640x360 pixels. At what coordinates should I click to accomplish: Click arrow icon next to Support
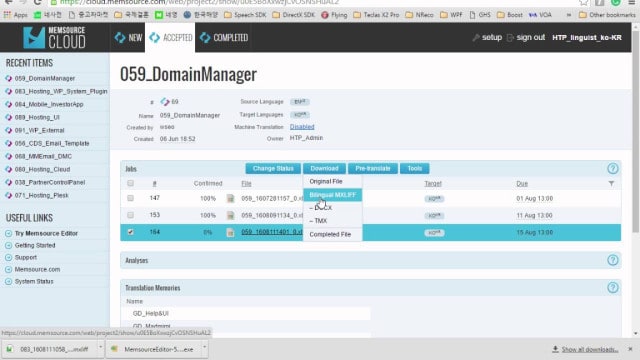coord(9,258)
